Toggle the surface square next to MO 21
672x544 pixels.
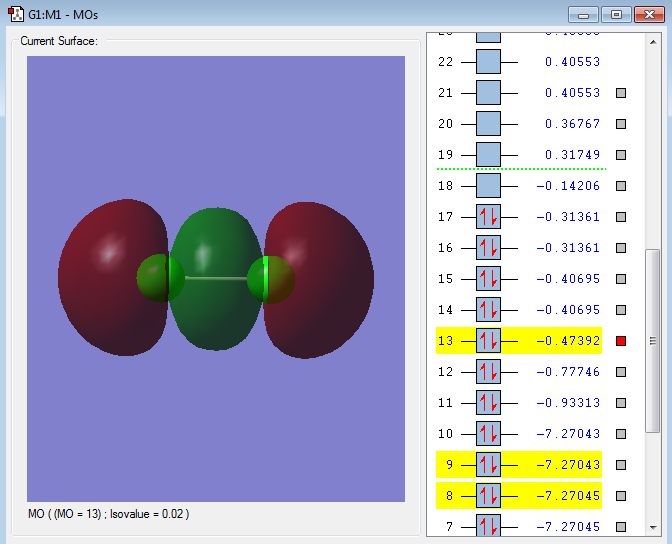click(621, 93)
